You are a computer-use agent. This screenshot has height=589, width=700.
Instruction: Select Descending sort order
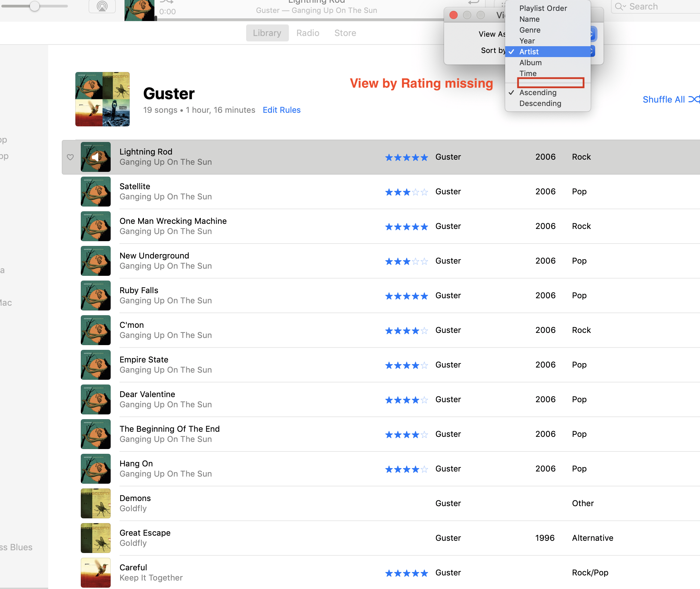coord(540,103)
